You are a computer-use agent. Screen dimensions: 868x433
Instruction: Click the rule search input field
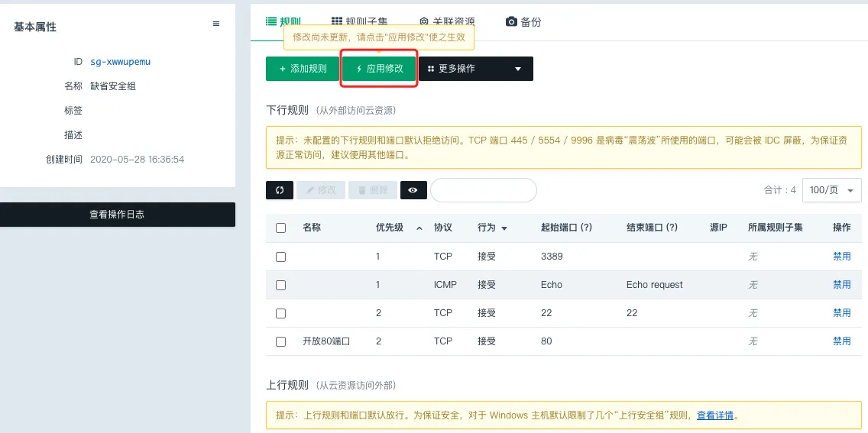click(x=483, y=190)
